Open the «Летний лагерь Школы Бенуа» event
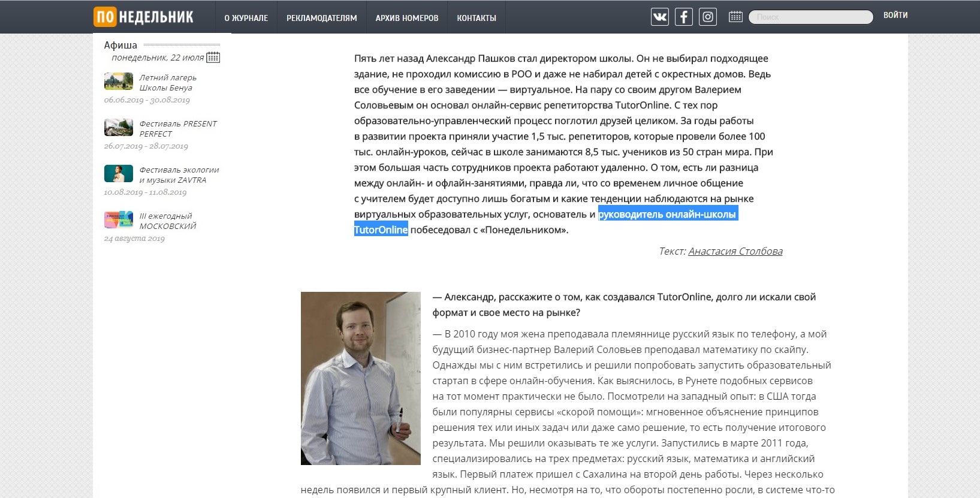This screenshot has height=498, width=980. [x=167, y=83]
